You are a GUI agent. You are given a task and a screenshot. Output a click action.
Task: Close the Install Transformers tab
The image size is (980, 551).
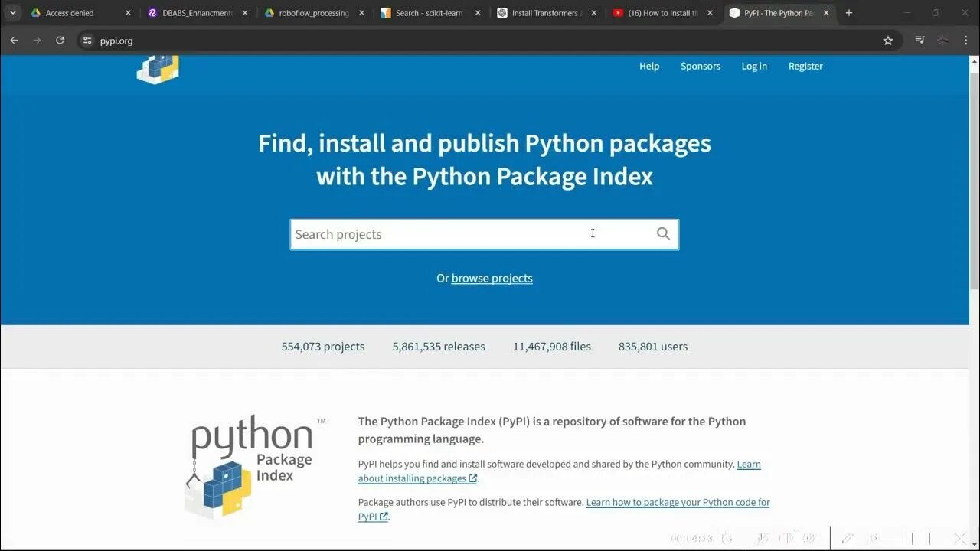[x=594, y=13]
